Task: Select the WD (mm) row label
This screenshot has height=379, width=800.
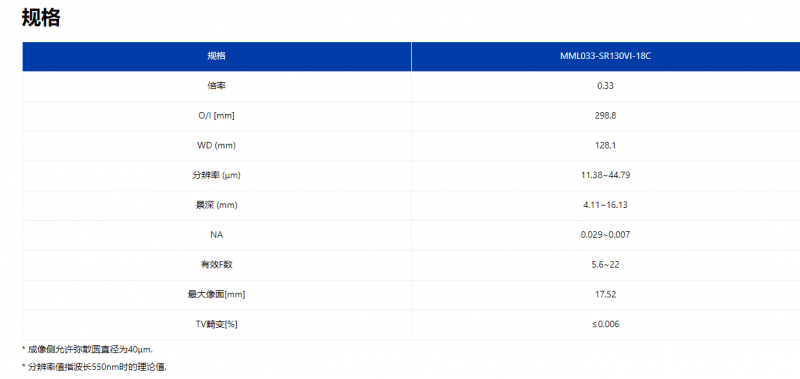Action: click(x=216, y=145)
